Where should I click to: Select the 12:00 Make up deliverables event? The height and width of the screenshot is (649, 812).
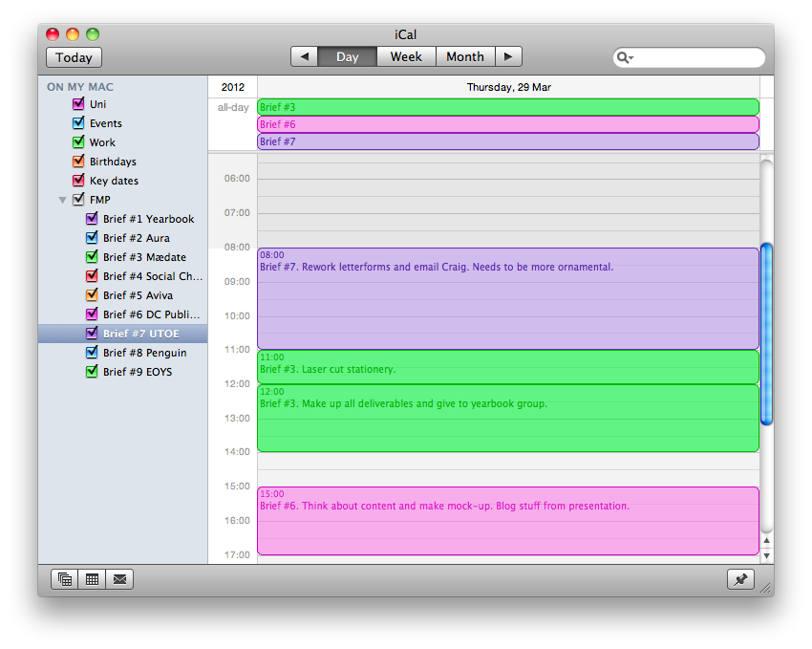pos(508,418)
